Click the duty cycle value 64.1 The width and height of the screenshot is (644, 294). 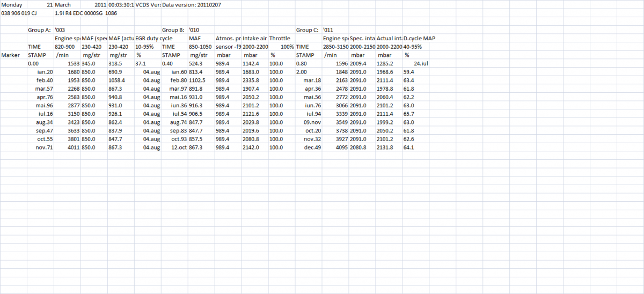409,148
